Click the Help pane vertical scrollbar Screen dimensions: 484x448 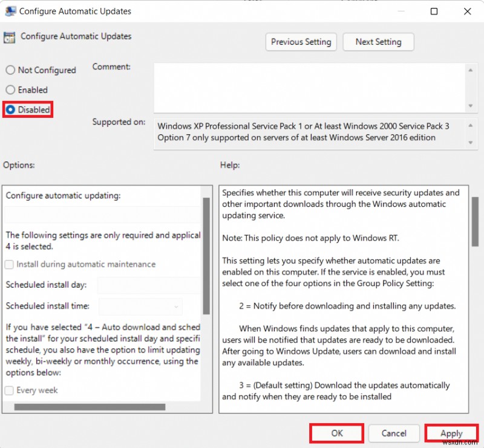tap(475, 222)
